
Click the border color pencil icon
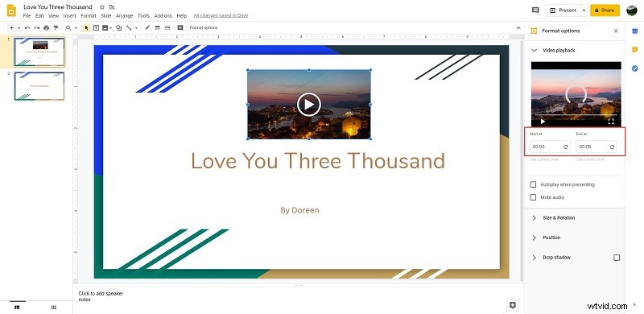coord(147,28)
